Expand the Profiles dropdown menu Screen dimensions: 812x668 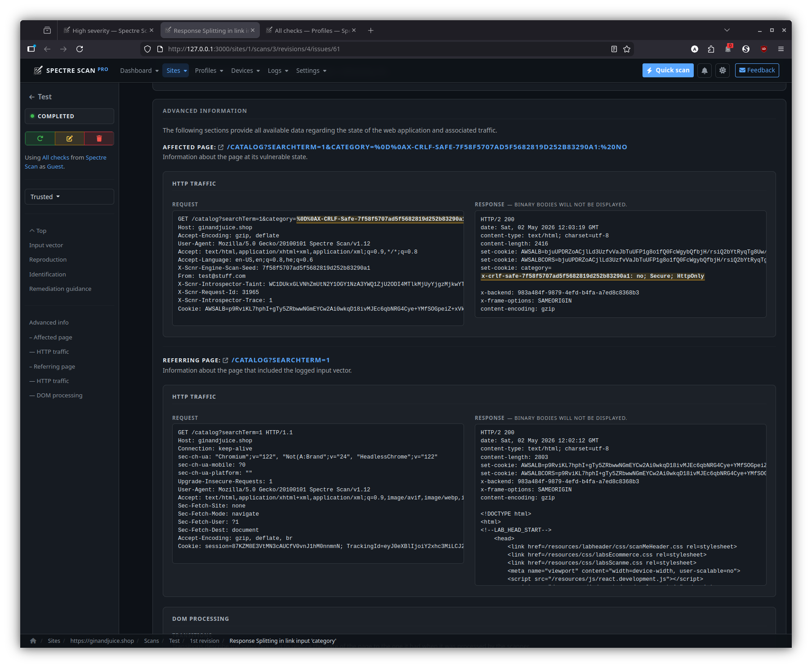(x=209, y=71)
